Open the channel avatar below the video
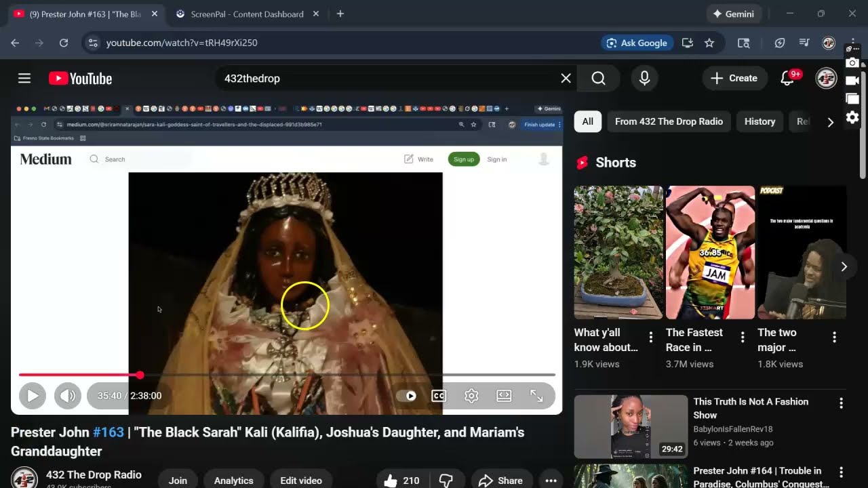868x488 pixels. pyautogui.click(x=24, y=479)
